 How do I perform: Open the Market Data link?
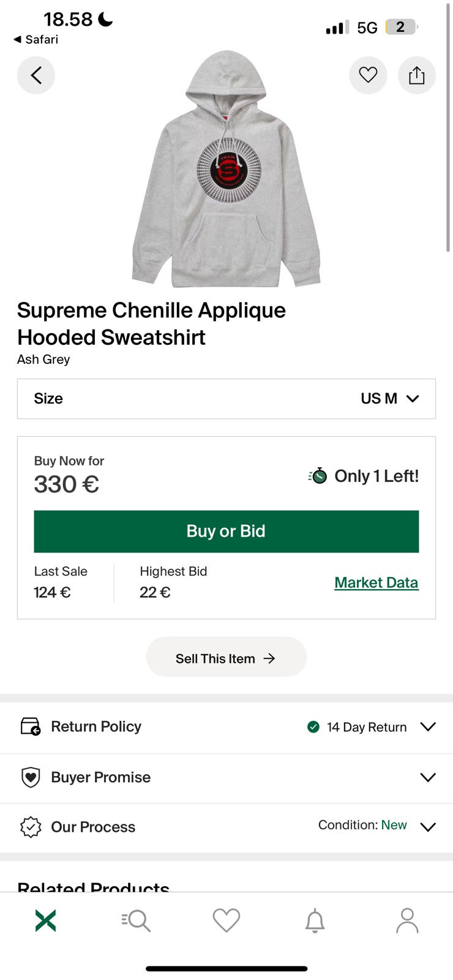376,582
